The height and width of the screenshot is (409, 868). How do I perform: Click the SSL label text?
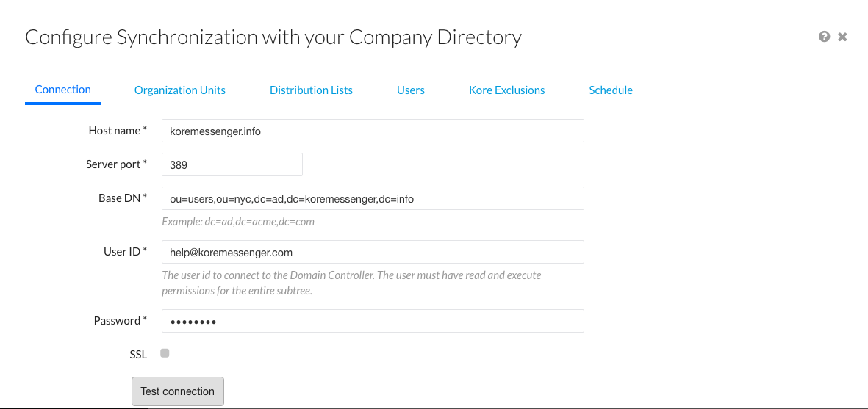coord(138,354)
